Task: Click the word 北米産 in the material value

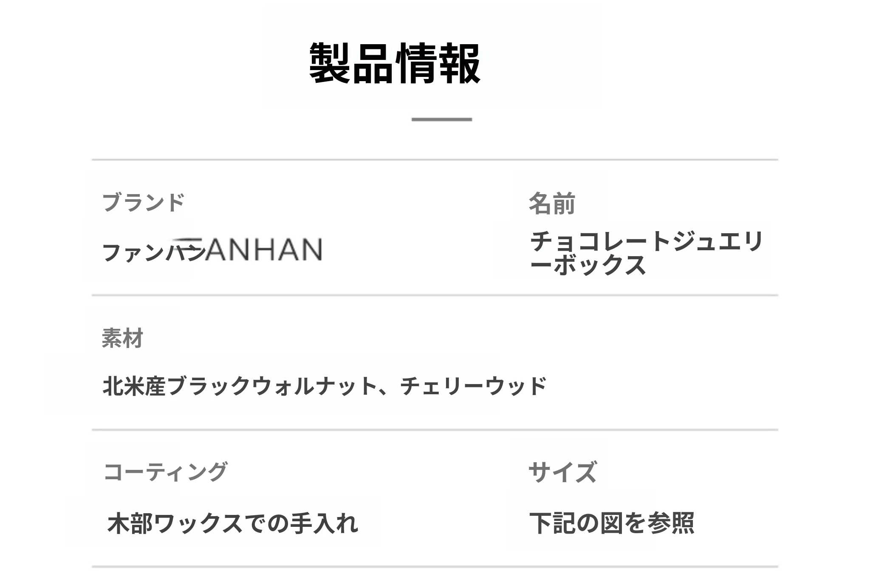Action: (x=134, y=386)
